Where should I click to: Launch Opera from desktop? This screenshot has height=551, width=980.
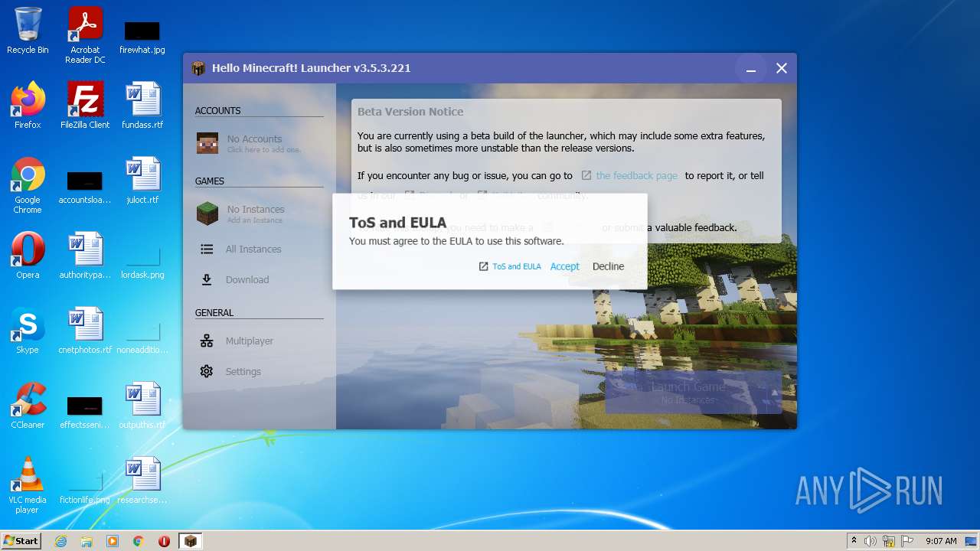(x=28, y=256)
